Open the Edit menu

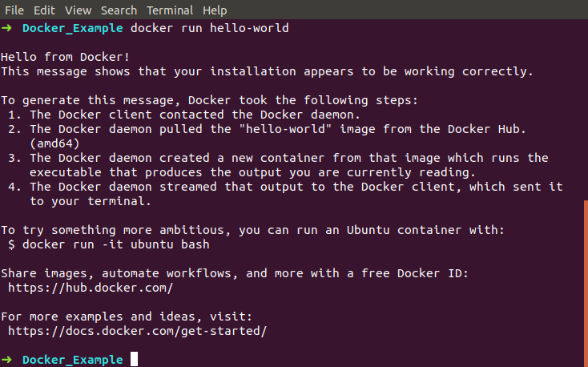[44, 10]
